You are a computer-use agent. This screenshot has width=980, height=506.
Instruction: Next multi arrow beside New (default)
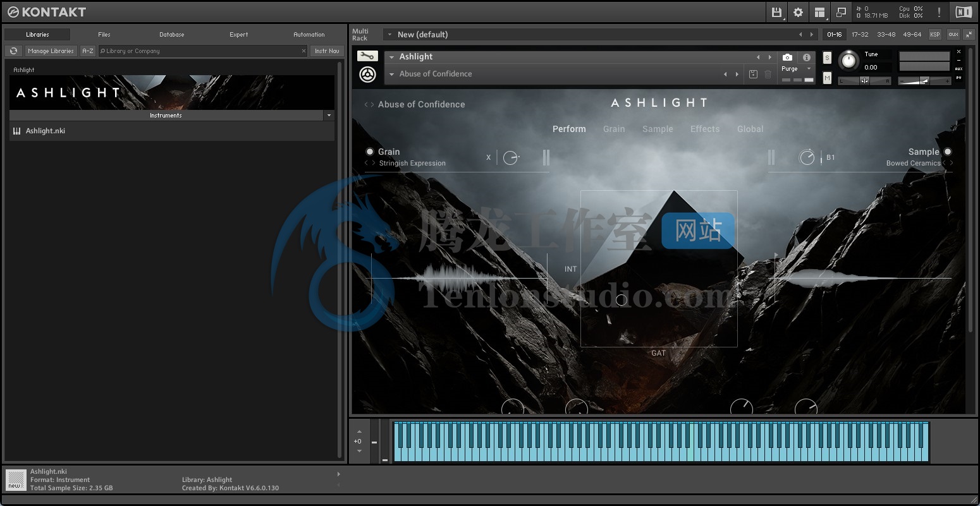tap(812, 34)
